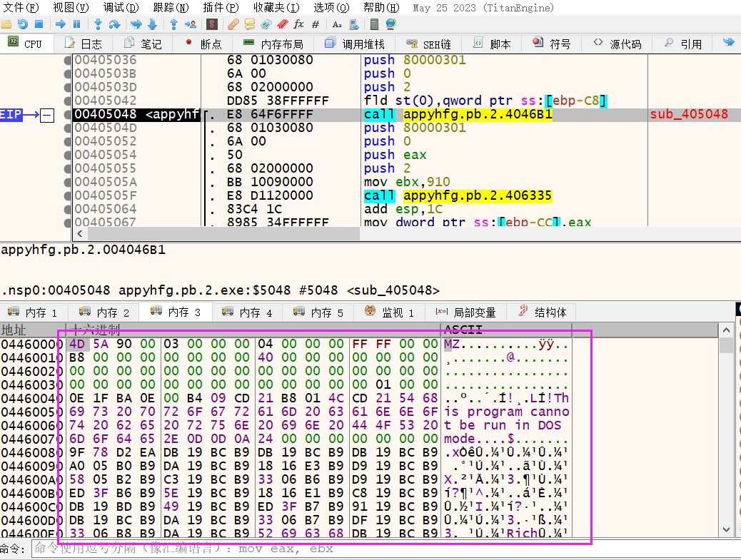This screenshot has width=741, height=560.
Task: Show the Labels list
Action: point(266,24)
